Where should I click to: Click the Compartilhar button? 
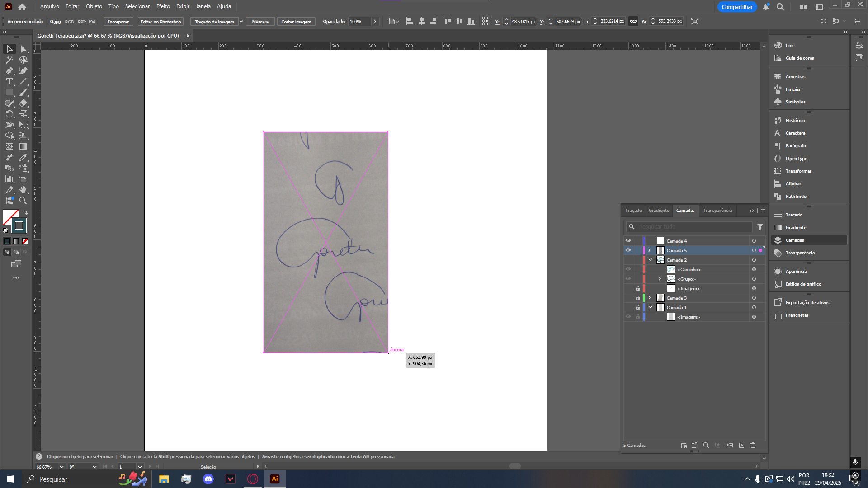[737, 7]
